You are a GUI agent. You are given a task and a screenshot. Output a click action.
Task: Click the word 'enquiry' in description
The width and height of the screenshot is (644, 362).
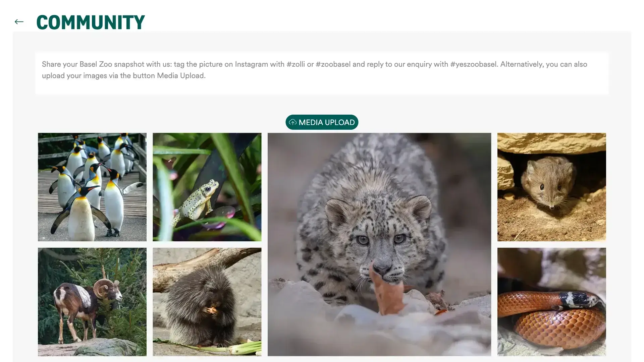(x=419, y=64)
